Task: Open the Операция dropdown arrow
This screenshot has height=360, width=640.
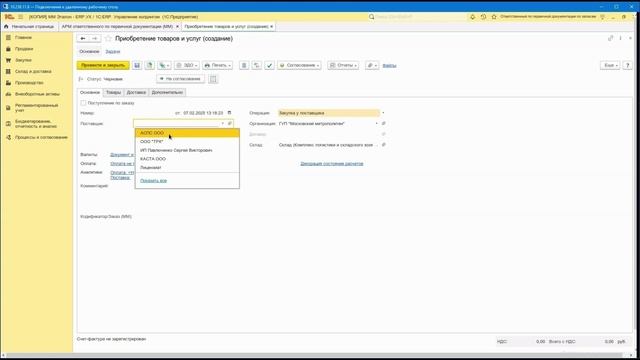Action: point(383,113)
